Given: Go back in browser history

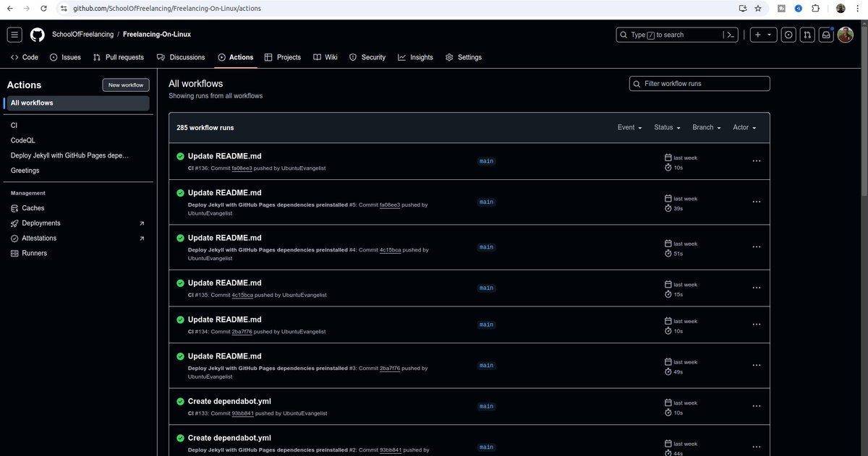Looking at the screenshot, I should [x=9, y=9].
